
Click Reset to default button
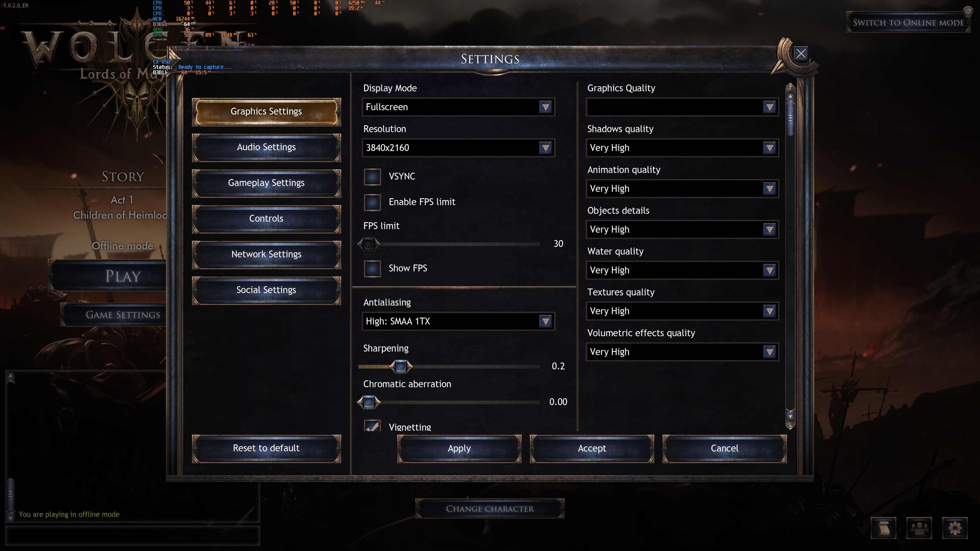click(266, 449)
